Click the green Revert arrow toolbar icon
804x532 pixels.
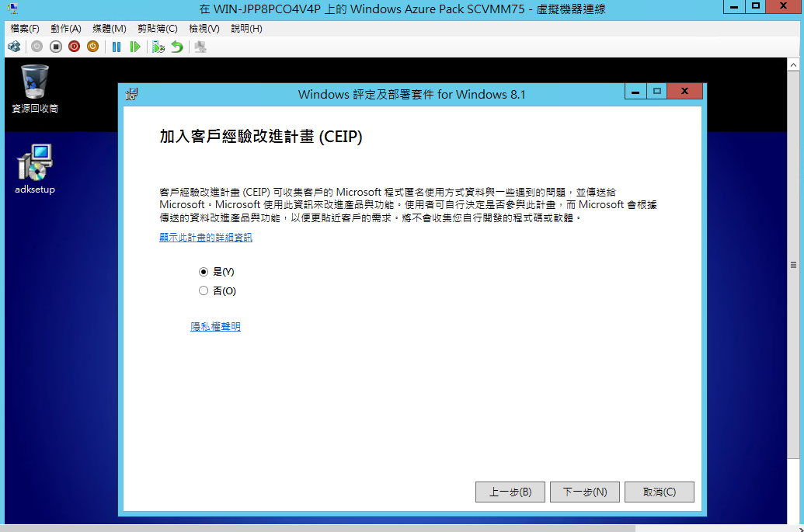pyautogui.click(x=177, y=47)
